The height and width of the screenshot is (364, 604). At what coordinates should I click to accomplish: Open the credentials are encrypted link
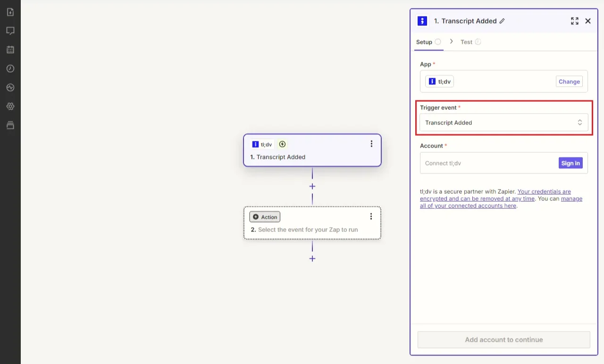pos(495,195)
